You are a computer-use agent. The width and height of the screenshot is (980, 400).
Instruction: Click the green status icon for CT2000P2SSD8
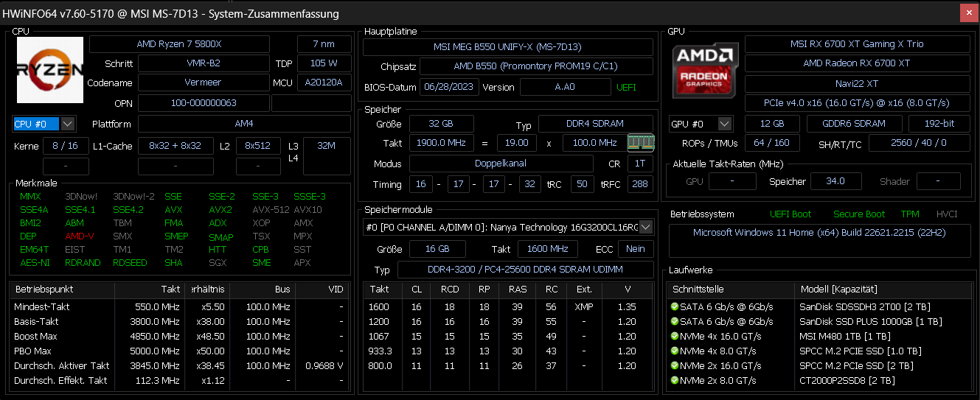coord(674,380)
